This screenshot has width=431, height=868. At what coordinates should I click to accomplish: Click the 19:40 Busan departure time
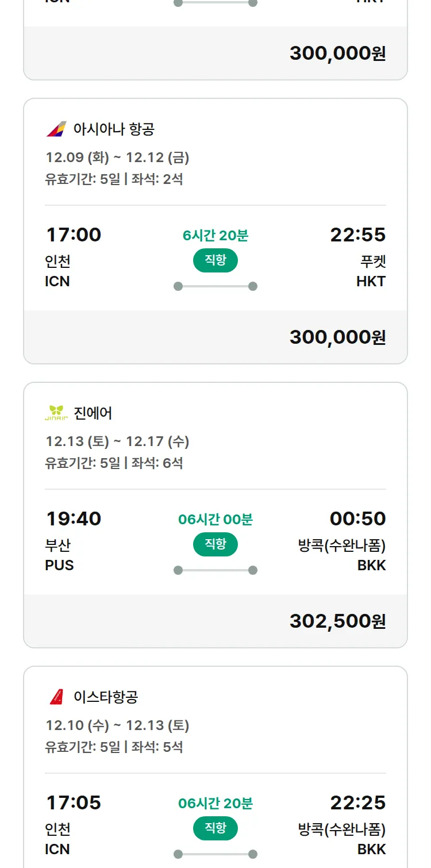[x=74, y=519]
